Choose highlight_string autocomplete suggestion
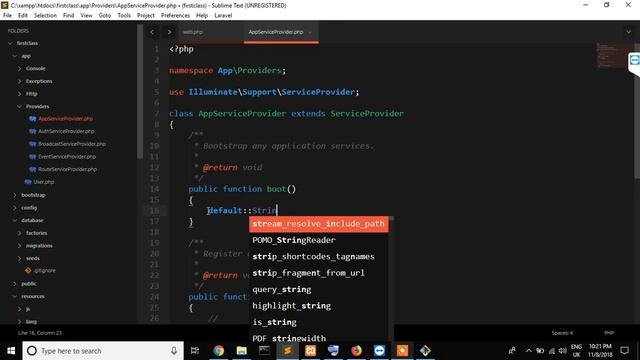Viewport: 640px width, 360px height. (318, 306)
